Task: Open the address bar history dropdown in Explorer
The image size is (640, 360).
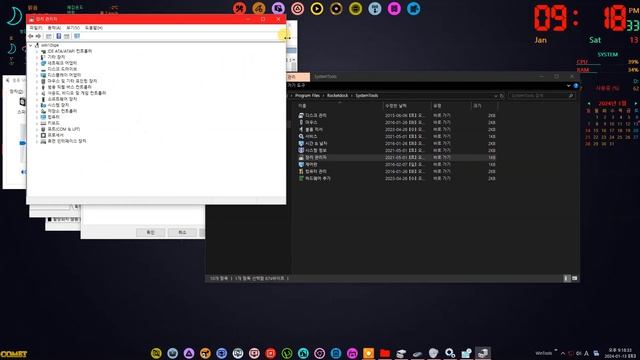Action: pyautogui.click(x=496, y=96)
